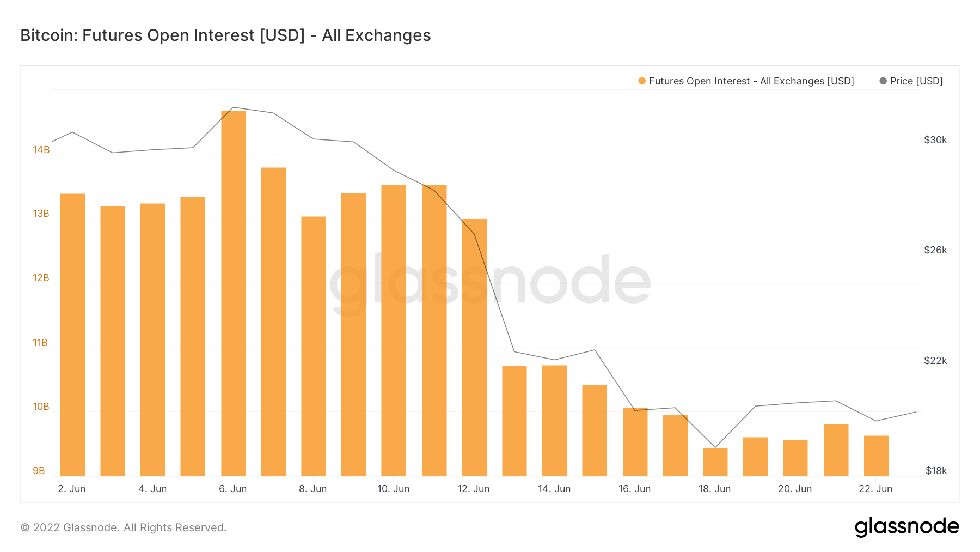Click the bar above 2. Jun

click(x=72, y=335)
